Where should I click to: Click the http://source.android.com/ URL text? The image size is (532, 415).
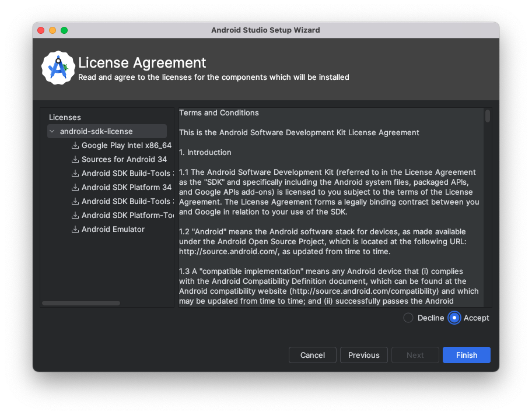pyautogui.click(x=229, y=252)
